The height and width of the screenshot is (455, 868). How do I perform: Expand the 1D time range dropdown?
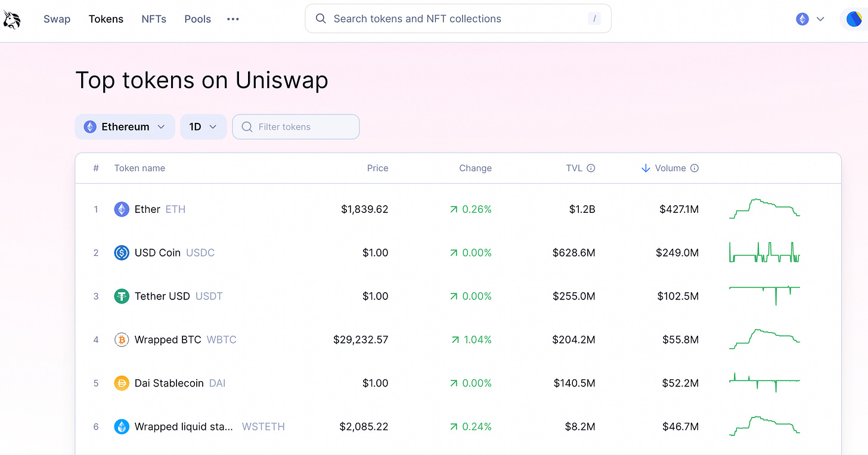(203, 126)
